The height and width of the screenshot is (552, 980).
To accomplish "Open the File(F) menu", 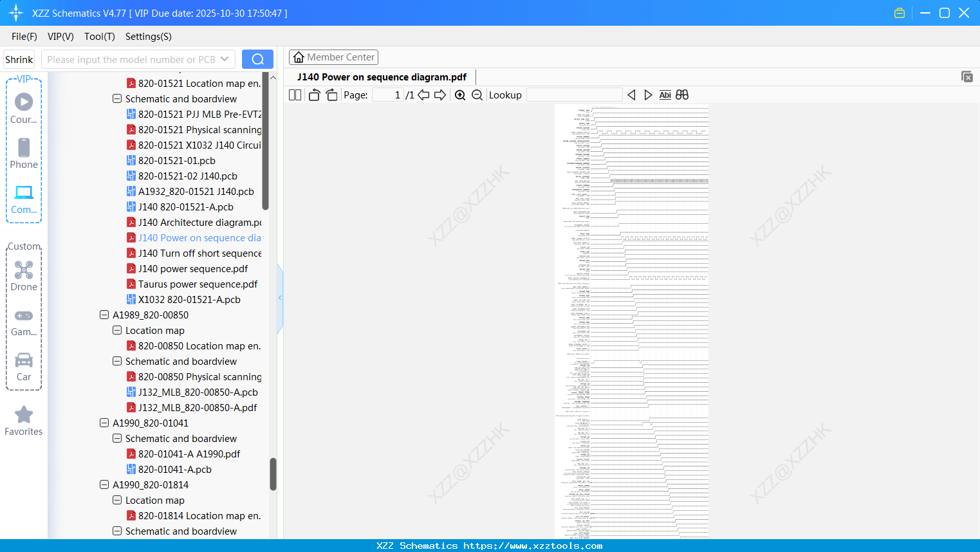I will 24,37.
